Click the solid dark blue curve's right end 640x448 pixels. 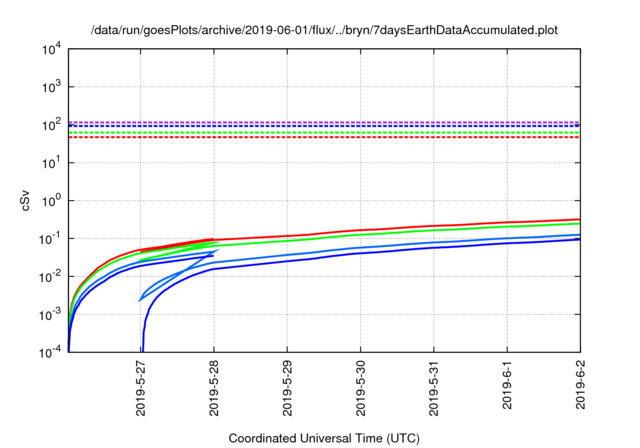(576, 240)
